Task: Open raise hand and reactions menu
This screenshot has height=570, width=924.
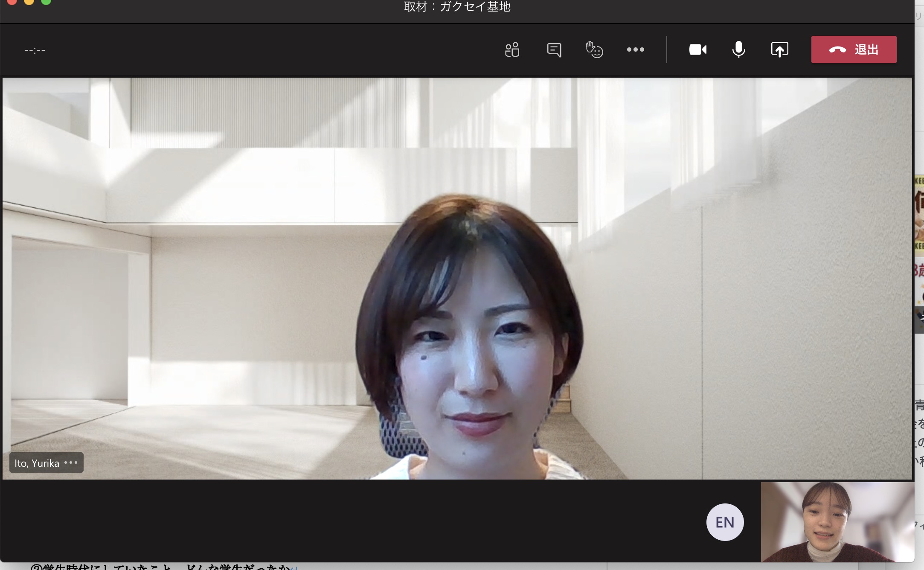Action: click(x=594, y=49)
